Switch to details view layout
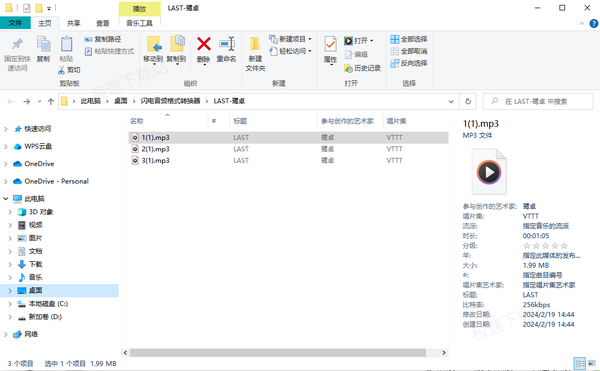Image resolution: width=600 pixels, height=371 pixels. [580, 363]
